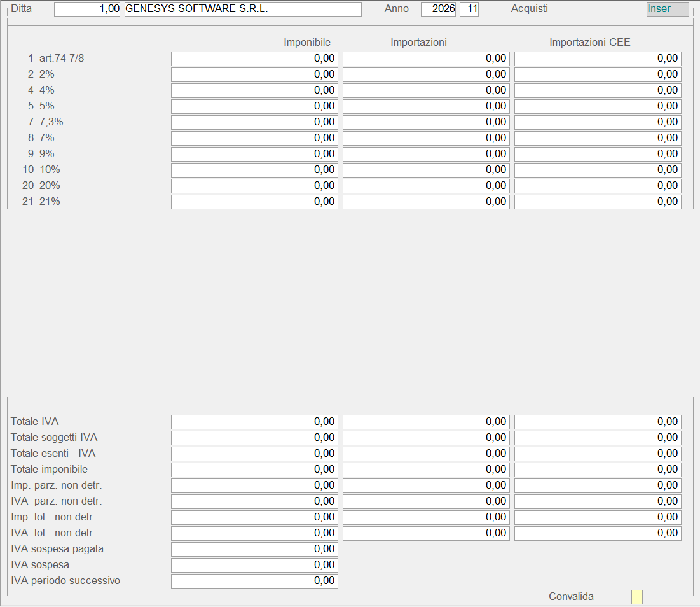Select Totale imponibile Importazioni CEE field
Viewport: 700px width, 607px height.
(598, 470)
